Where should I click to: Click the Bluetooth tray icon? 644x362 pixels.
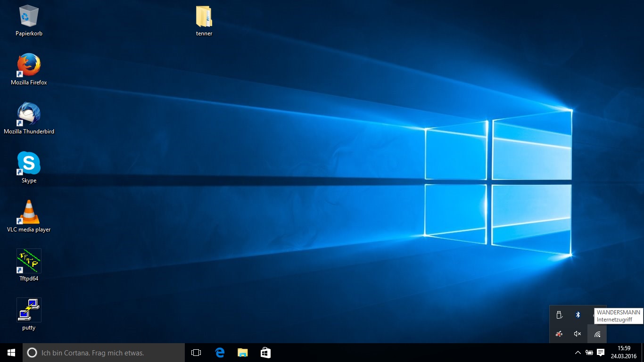click(578, 315)
